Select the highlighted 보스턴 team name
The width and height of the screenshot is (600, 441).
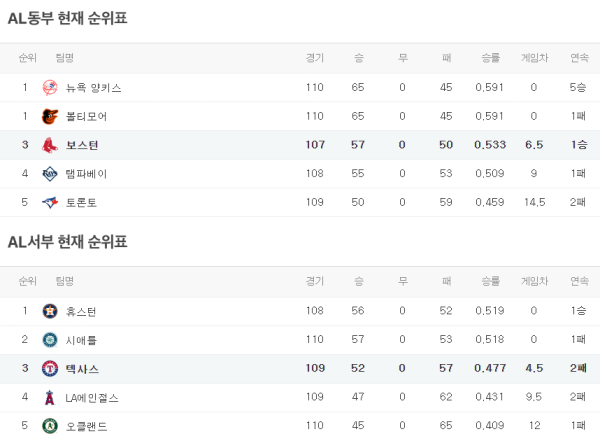(x=82, y=145)
